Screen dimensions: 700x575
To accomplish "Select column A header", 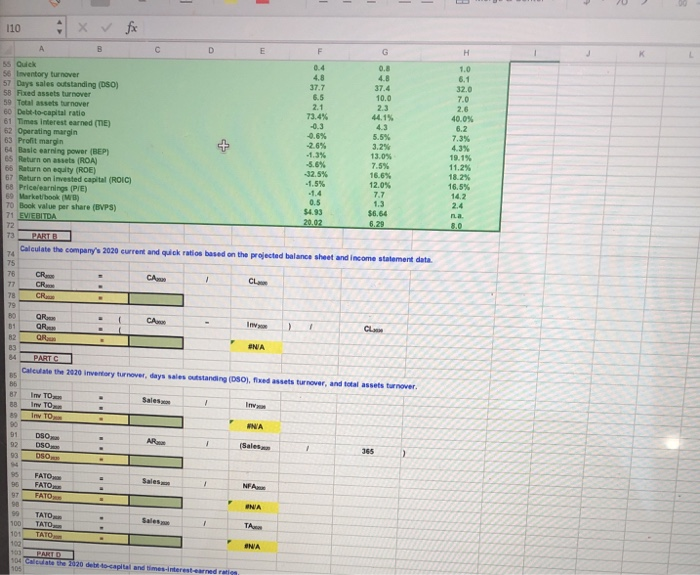I will tap(42, 49).
